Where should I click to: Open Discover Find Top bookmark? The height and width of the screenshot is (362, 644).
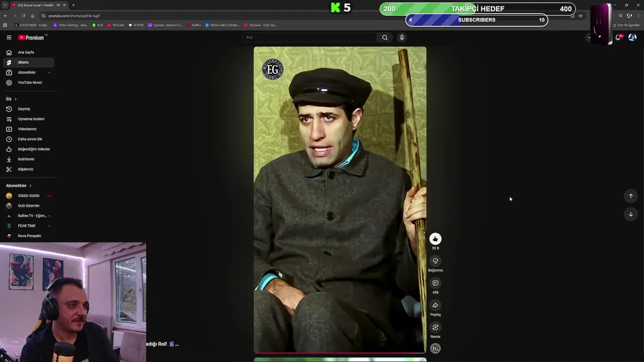tap(261, 25)
